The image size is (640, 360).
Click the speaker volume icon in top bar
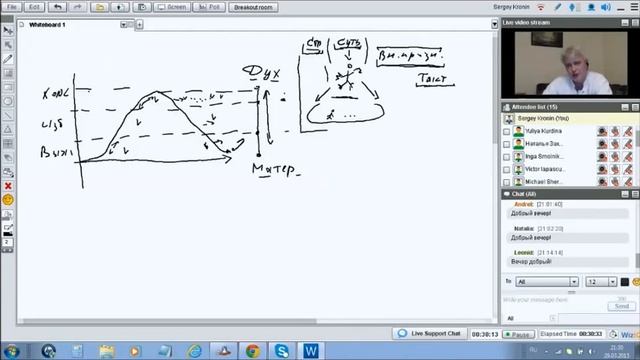click(606, 7)
